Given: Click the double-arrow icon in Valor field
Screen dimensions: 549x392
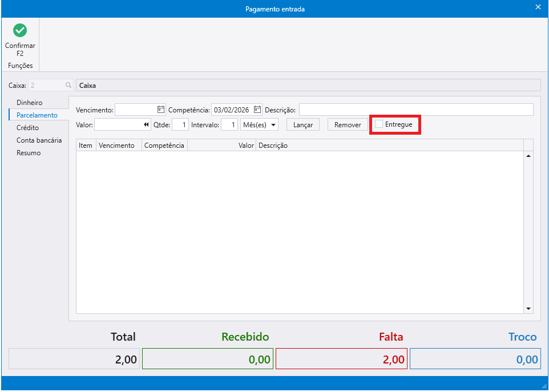Looking at the screenshot, I should [x=146, y=124].
